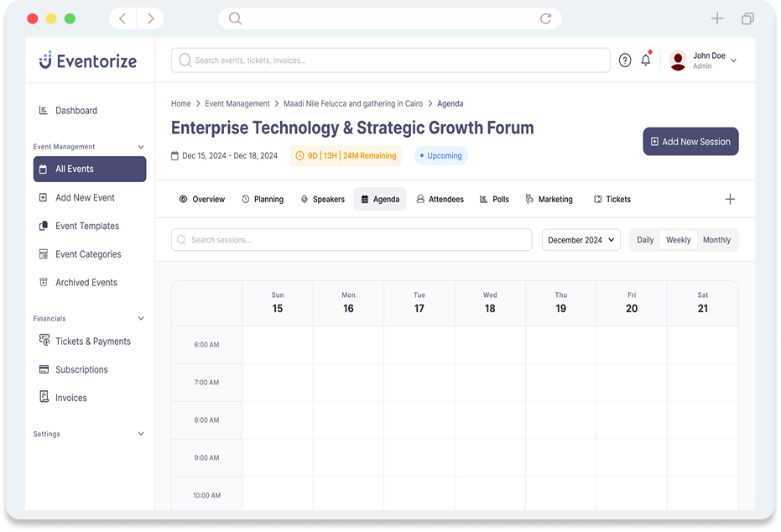Expand the John Doe account menu
The height and width of the screenshot is (532, 781).
pyautogui.click(x=734, y=60)
